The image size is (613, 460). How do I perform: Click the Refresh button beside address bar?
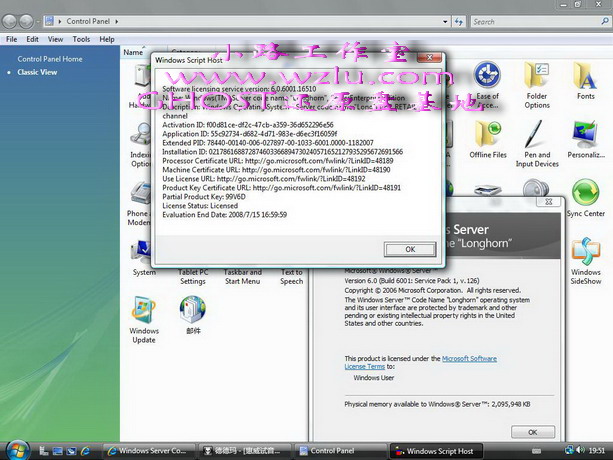459,21
